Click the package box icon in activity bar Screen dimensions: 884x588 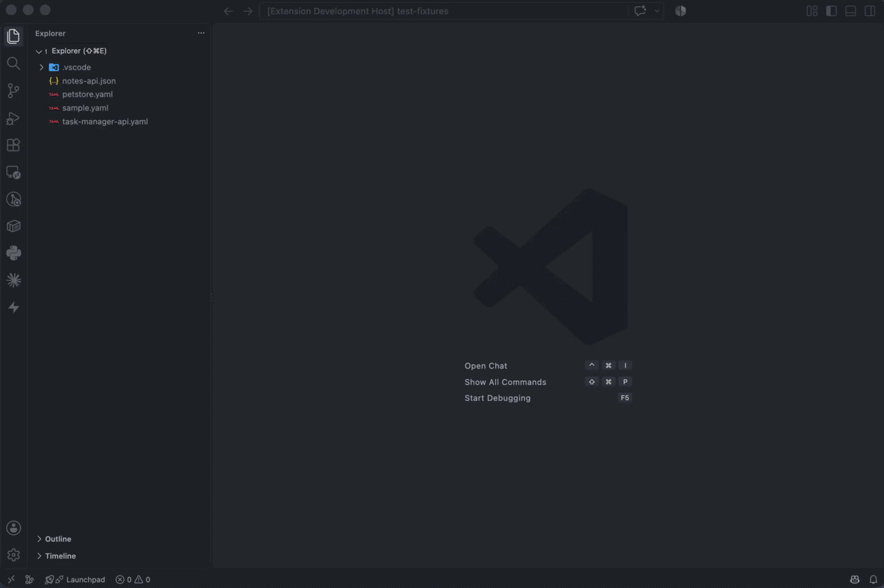[13, 226]
